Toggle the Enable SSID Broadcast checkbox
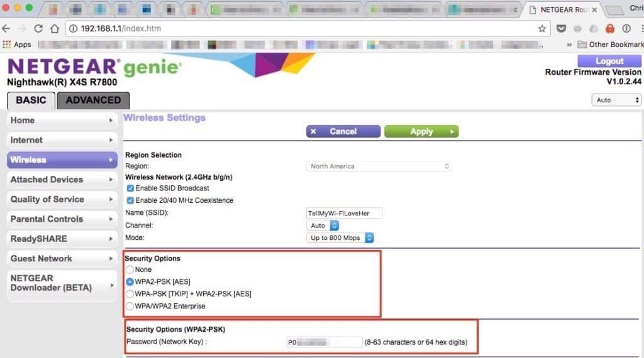This screenshot has height=358, width=644. pyautogui.click(x=130, y=188)
